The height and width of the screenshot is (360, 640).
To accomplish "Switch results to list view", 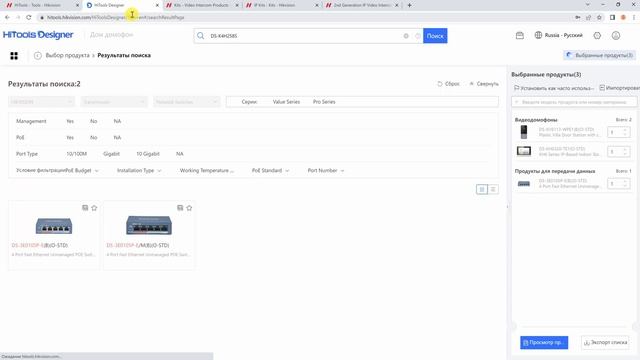I will coord(493,189).
